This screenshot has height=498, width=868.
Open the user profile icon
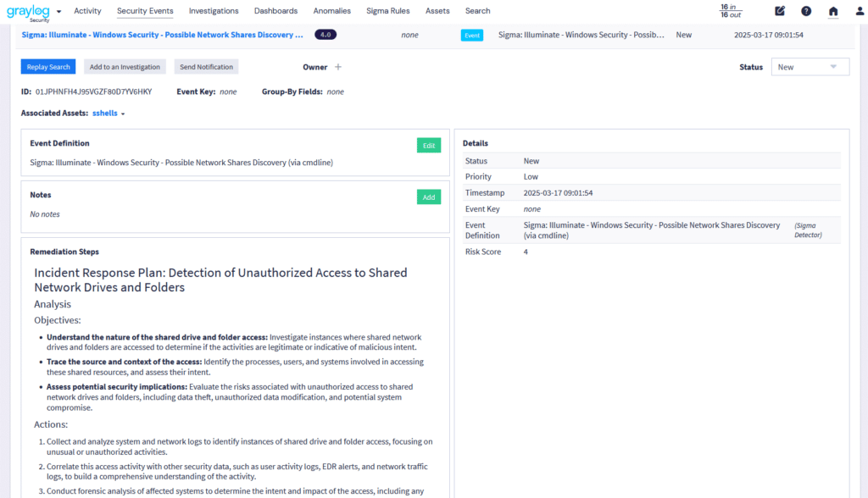pos(860,11)
